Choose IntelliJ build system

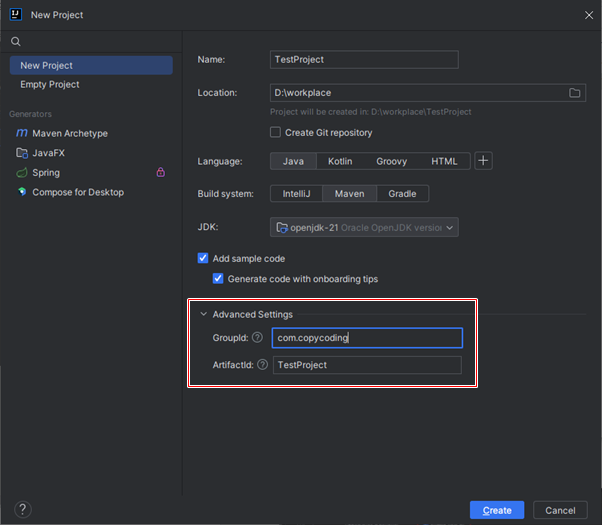[x=296, y=194]
